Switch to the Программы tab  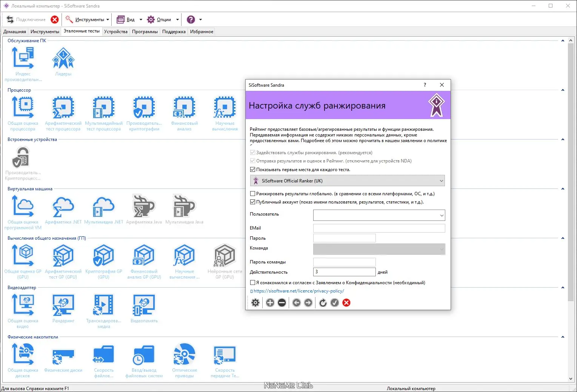coord(145,32)
